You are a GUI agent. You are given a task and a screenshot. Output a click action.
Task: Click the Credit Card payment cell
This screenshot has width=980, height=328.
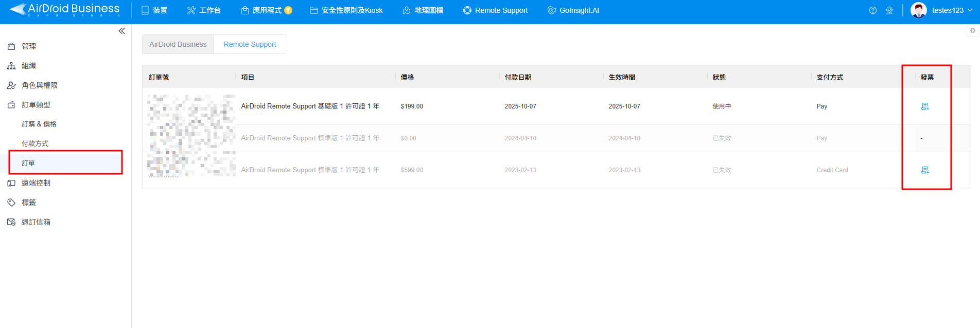click(832, 170)
